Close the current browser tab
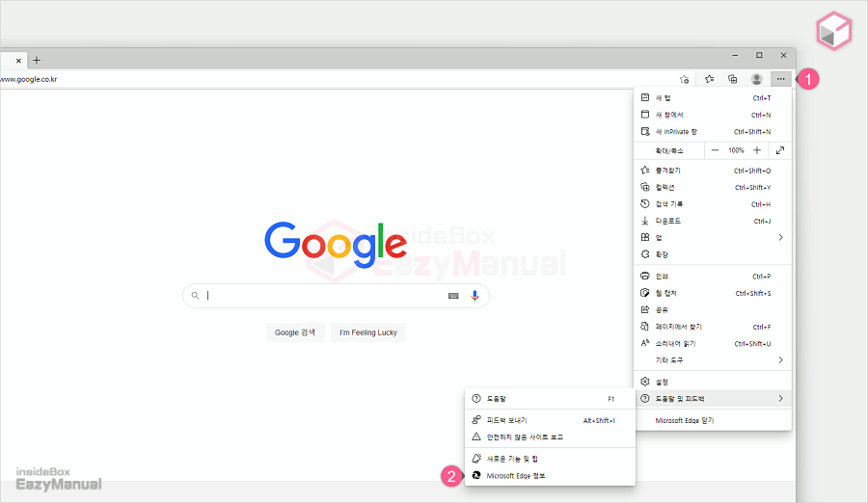Image resolution: width=868 pixels, height=503 pixels. [x=18, y=61]
